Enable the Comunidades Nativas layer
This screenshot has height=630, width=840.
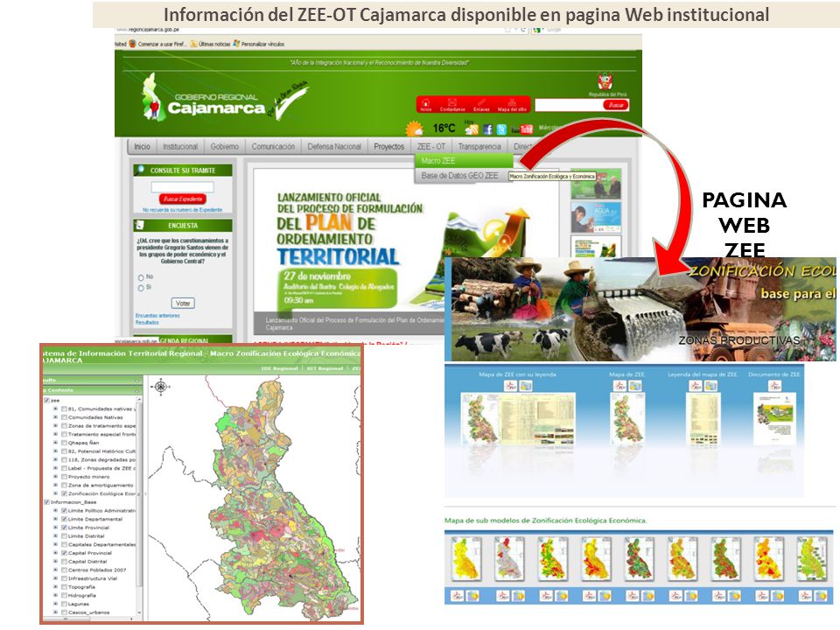point(64,417)
